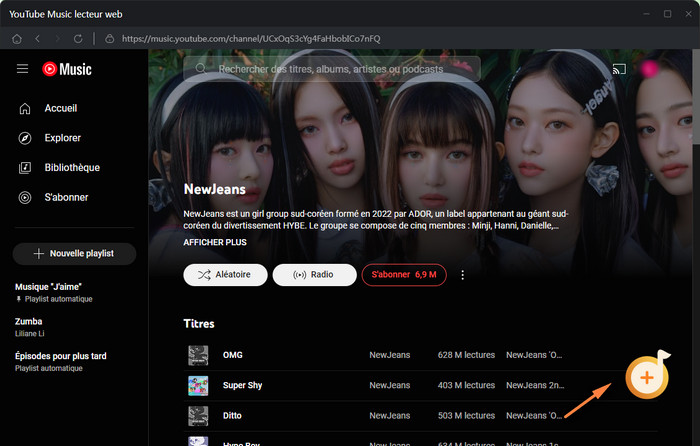Click the YouTube Music logo
The width and height of the screenshot is (700, 446).
pos(66,69)
